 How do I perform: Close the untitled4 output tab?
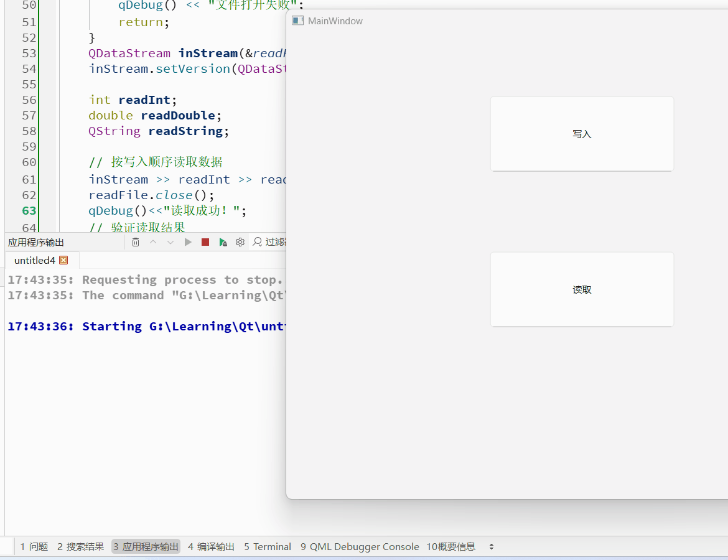[63, 260]
